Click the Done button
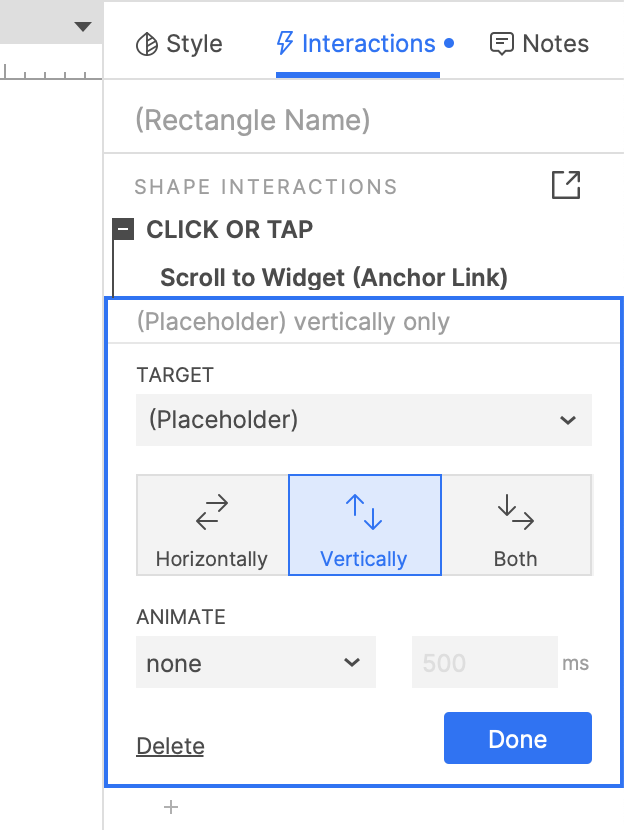Viewport: 624px width, 830px height. click(518, 739)
